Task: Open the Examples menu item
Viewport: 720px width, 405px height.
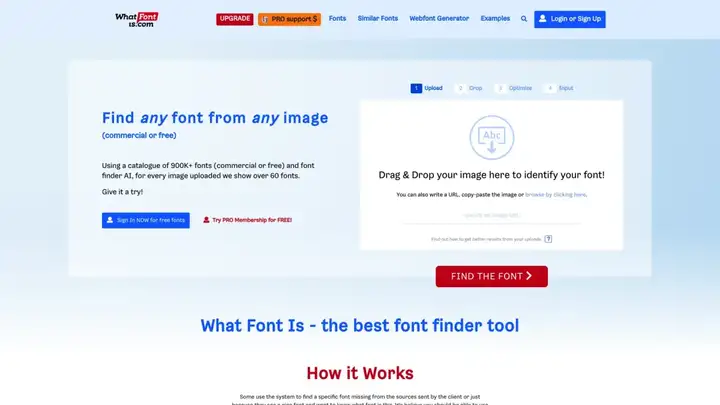Action: click(x=495, y=18)
